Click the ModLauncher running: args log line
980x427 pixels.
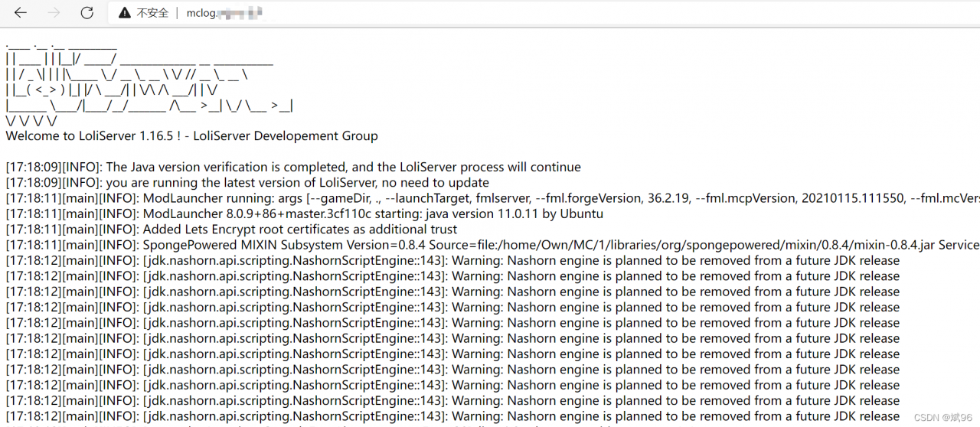pyautogui.click(x=492, y=198)
